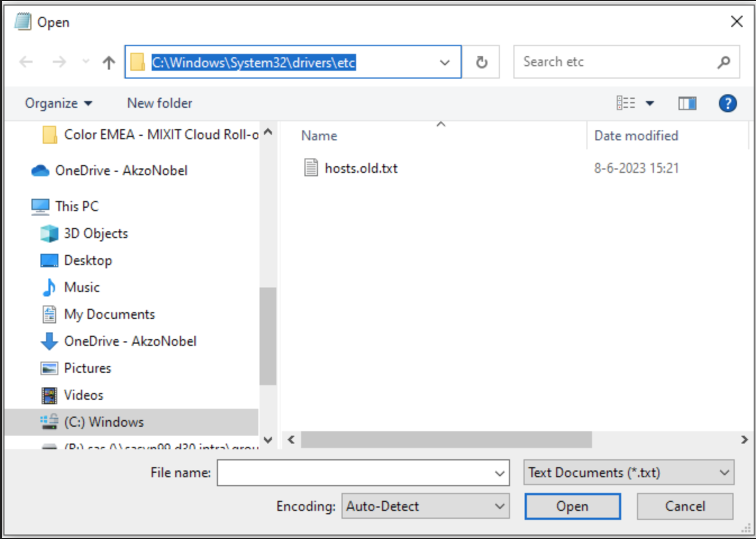Collapse the left navigation pane scroll chevron

(x=268, y=130)
